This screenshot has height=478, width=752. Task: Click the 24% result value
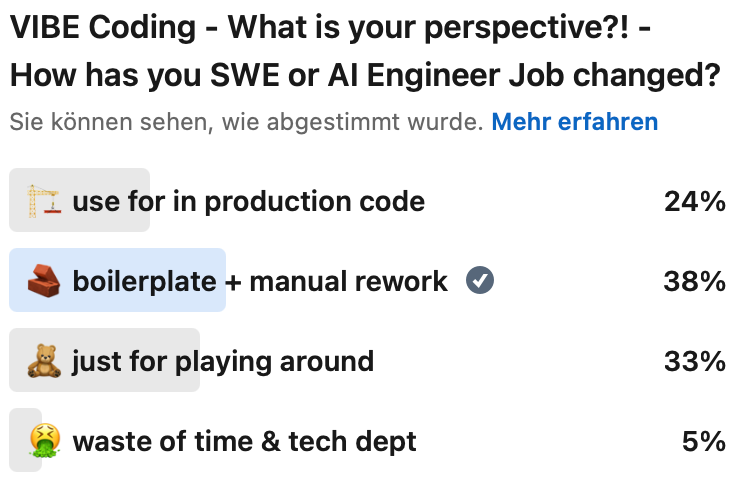[694, 202]
